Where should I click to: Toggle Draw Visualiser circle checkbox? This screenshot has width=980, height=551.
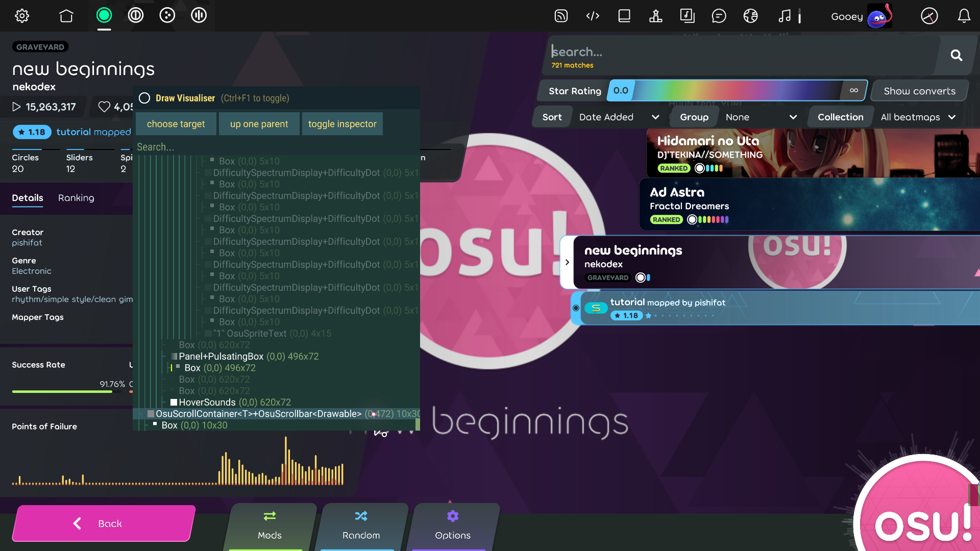pyautogui.click(x=144, y=98)
